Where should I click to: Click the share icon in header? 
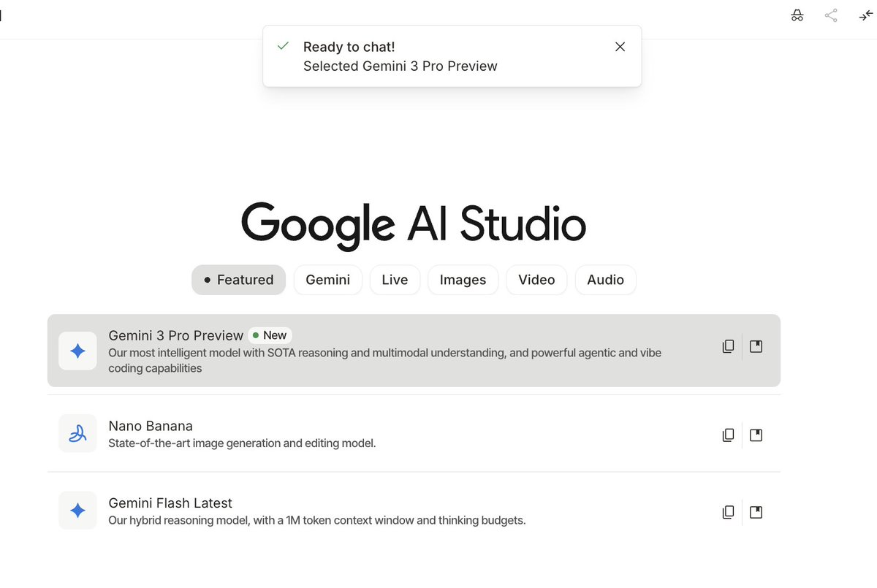(x=831, y=15)
